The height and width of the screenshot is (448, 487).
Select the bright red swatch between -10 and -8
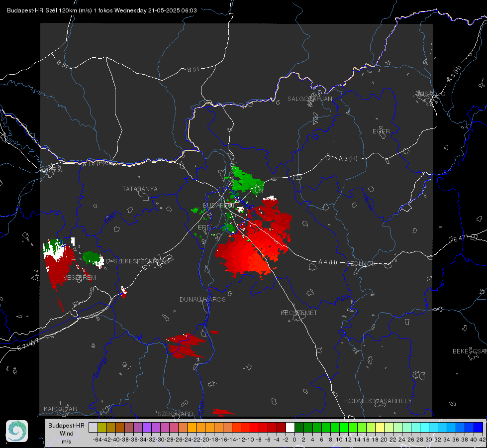(254, 427)
